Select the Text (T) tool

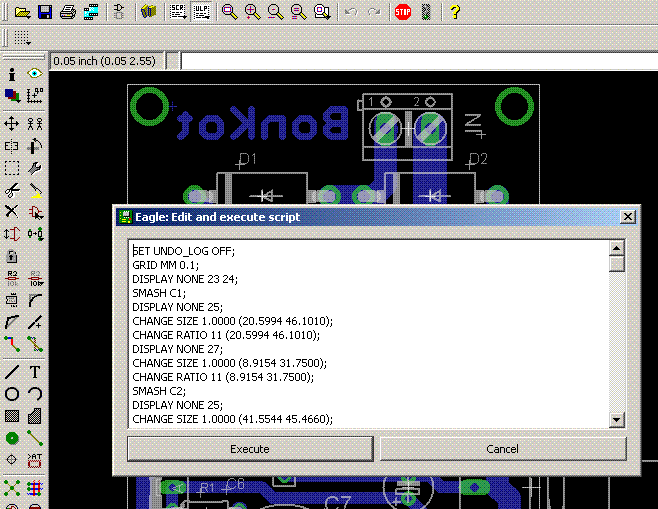[x=35, y=372]
